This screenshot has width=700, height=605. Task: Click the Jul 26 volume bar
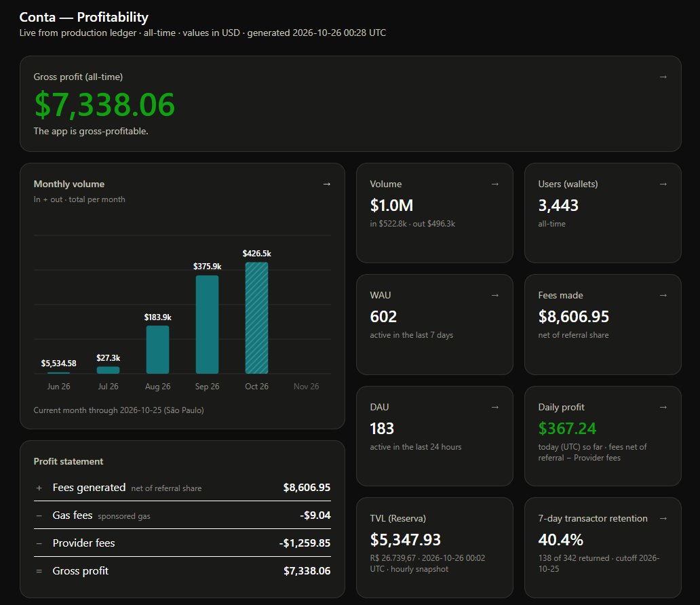(108, 370)
